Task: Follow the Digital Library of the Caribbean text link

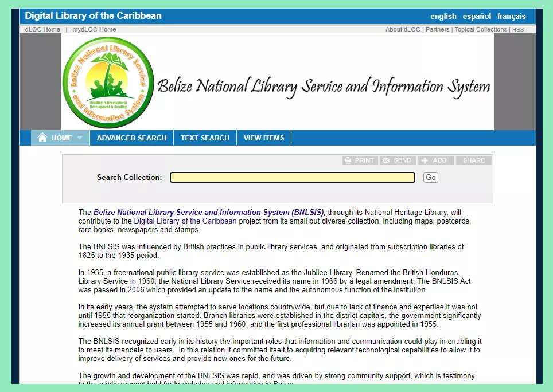Action: click(x=185, y=221)
